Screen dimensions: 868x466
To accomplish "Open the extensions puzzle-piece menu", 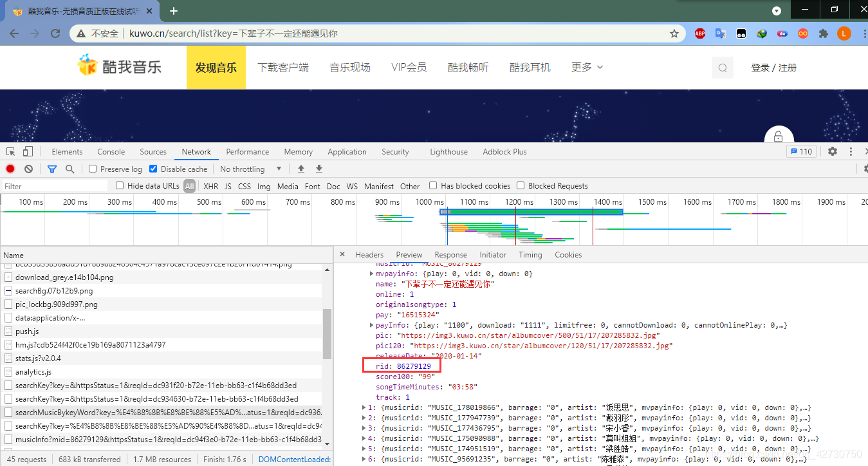I will click(823, 33).
